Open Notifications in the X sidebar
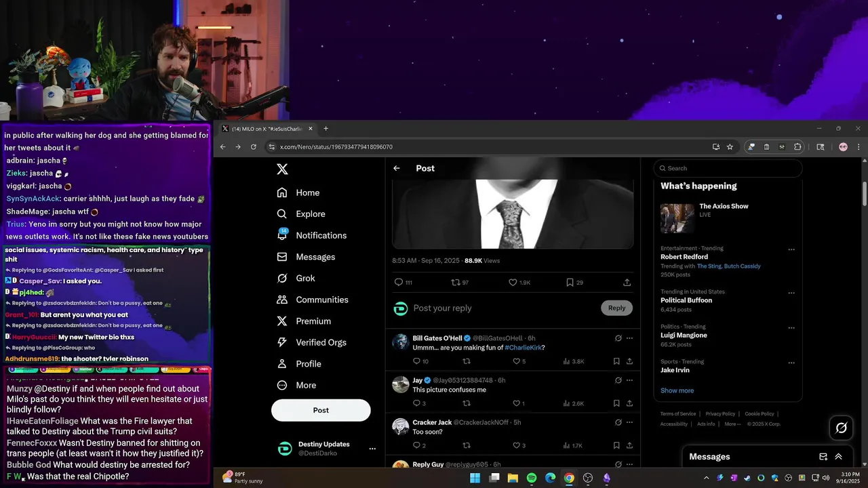Screen dimensions: 868x488 (312, 235)
